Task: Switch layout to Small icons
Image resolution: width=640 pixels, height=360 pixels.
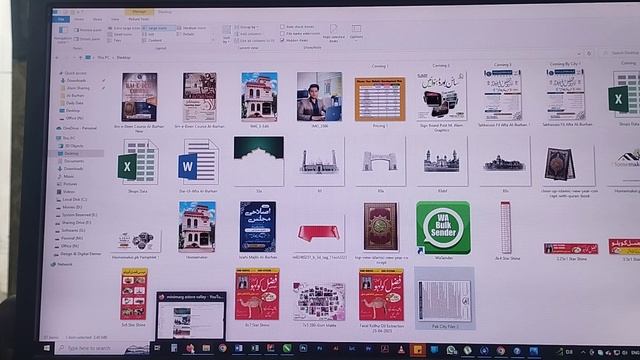Action: click(x=120, y=34)
